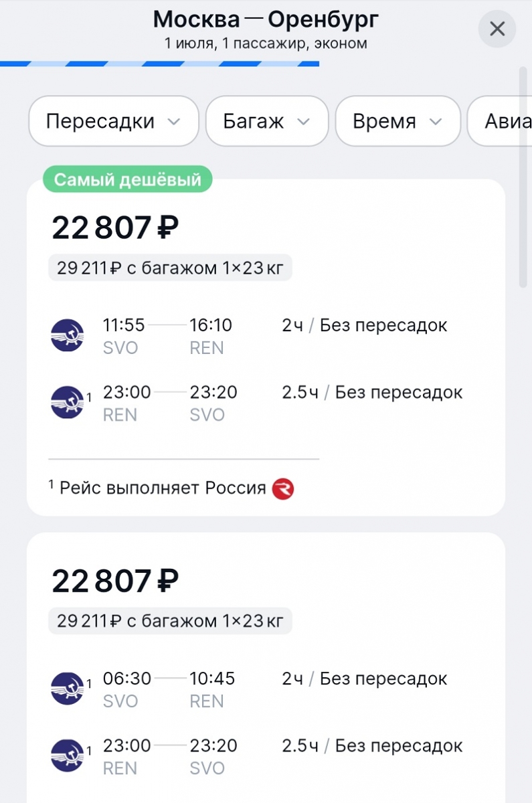Select the Самый дешёвый badge
The height and width of the screenshot is (803, 532).
click(x=127, y=180)
